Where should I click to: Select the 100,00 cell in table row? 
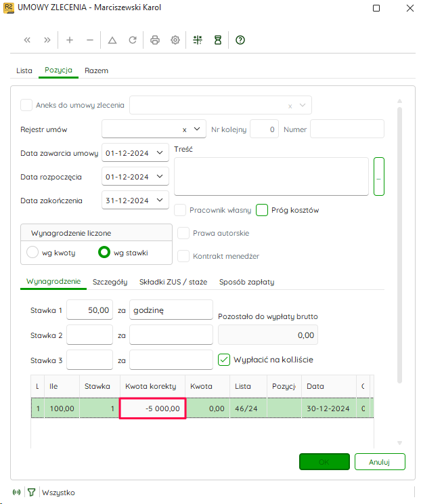coord(62,408)
